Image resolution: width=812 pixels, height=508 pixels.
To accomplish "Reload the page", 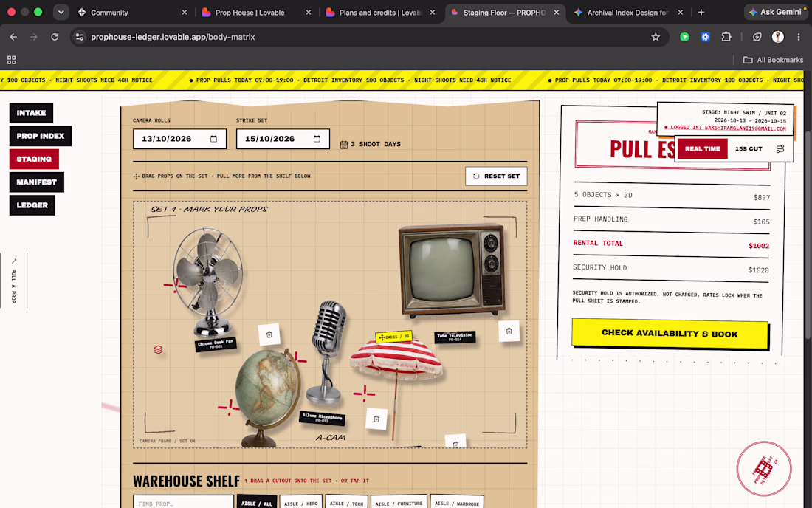I will coord(55,37).
